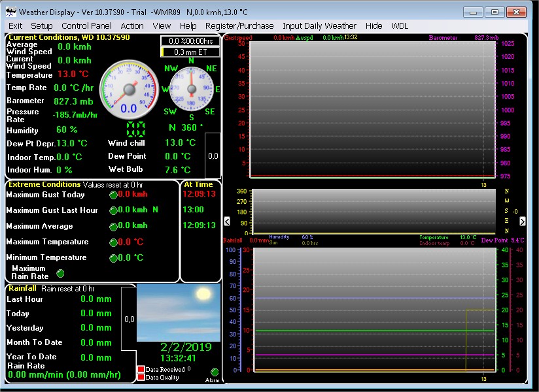Image resolution: width=539 pixels, height=392 pixels.
Task: Open the Help menu
Action: pyautogui.click(x=188, y=25)
